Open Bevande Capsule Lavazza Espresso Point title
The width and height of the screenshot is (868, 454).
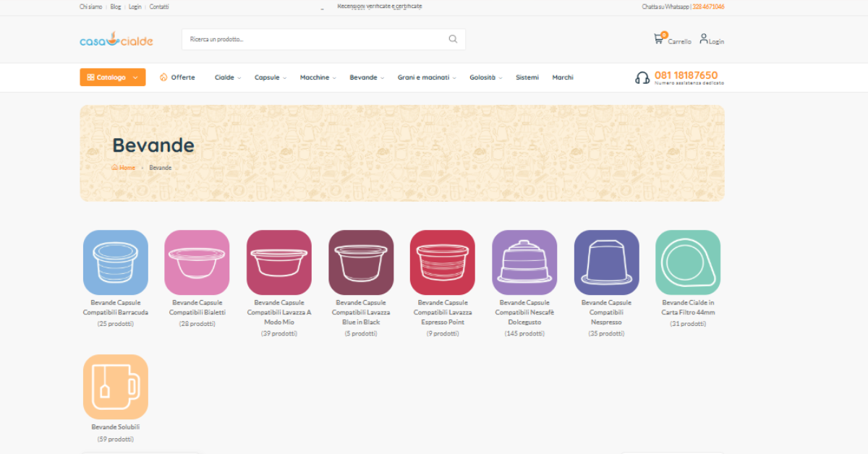pos(443,312)
